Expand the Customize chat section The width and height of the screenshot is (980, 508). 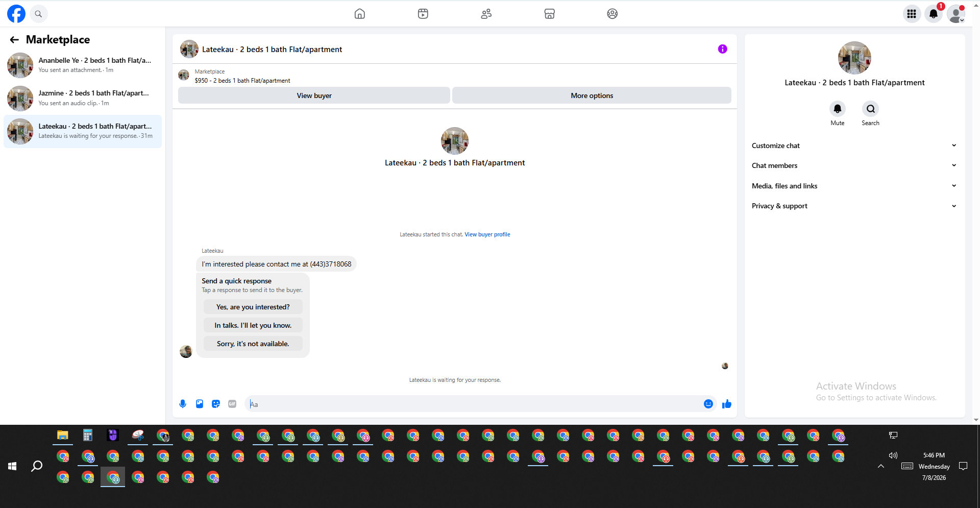click(x=854, y=146)
